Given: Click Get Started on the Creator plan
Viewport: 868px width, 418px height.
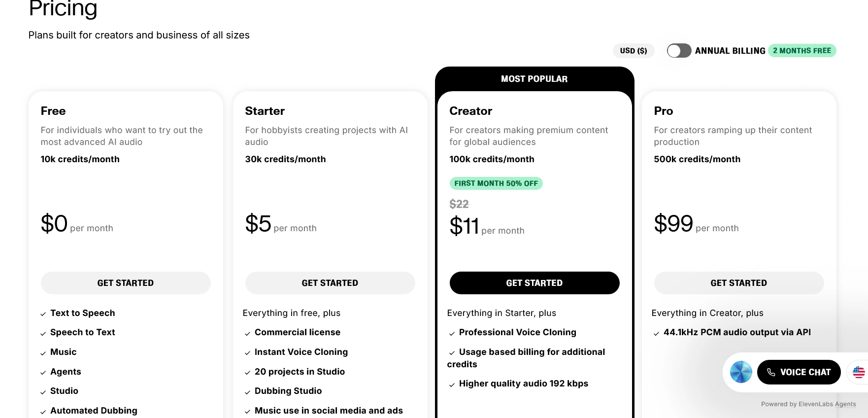Looking at the screenshot, I should tap(534, 283).
